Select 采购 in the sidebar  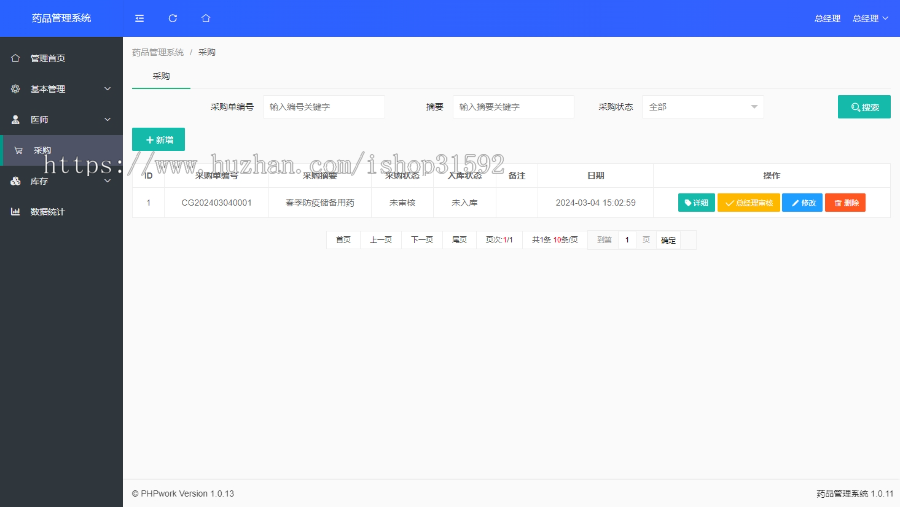[61, 150]
